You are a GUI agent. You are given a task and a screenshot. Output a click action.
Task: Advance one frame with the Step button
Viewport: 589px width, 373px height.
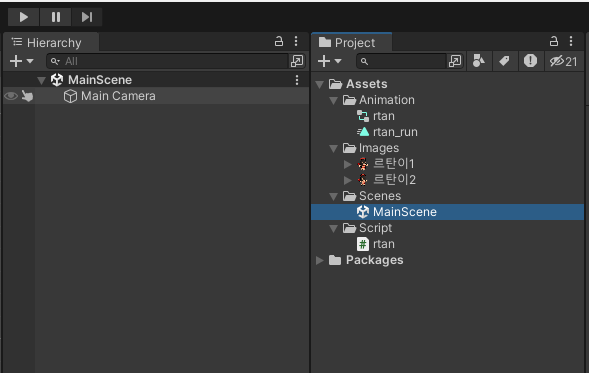87,17
